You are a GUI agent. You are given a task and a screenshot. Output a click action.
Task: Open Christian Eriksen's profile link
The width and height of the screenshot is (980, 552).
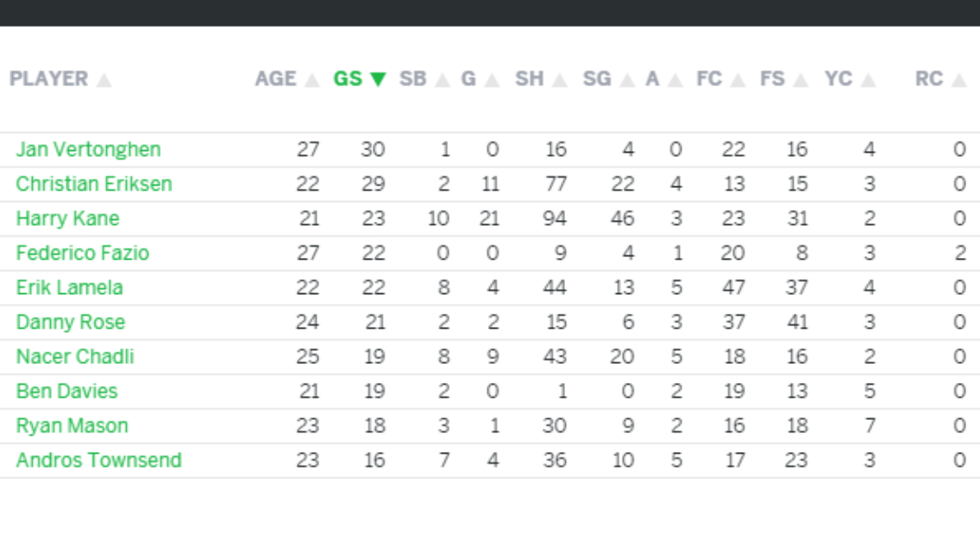click(x=94, y=184)
